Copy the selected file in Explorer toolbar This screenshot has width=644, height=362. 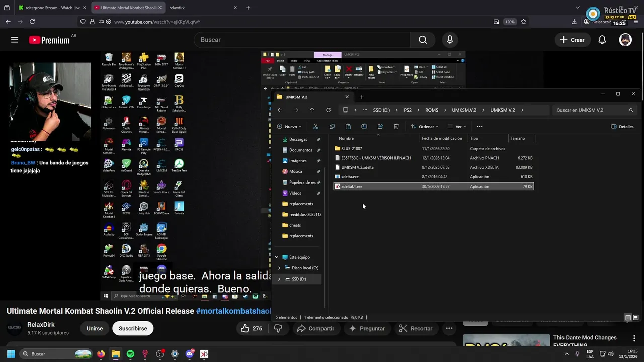[x=332, y=127]
